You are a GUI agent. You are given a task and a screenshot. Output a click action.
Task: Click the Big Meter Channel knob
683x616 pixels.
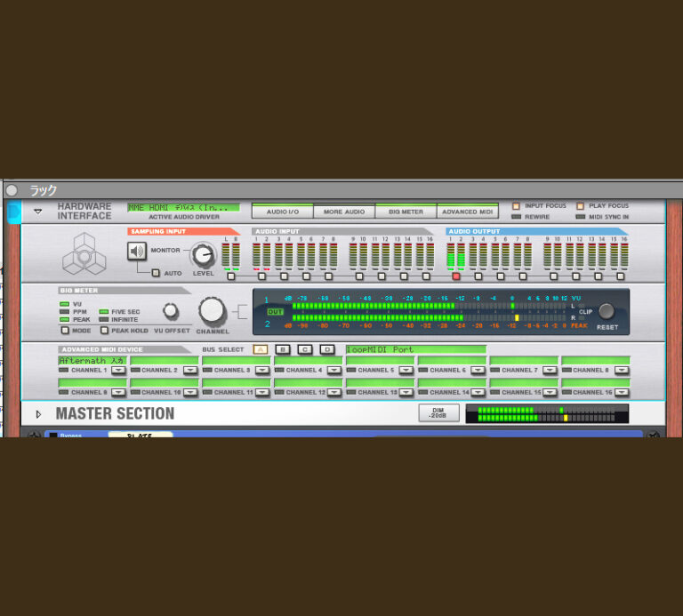(213, 311)
